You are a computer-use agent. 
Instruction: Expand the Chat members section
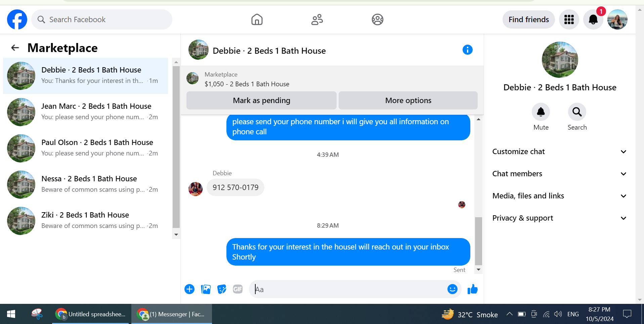[x=559, y=174]
